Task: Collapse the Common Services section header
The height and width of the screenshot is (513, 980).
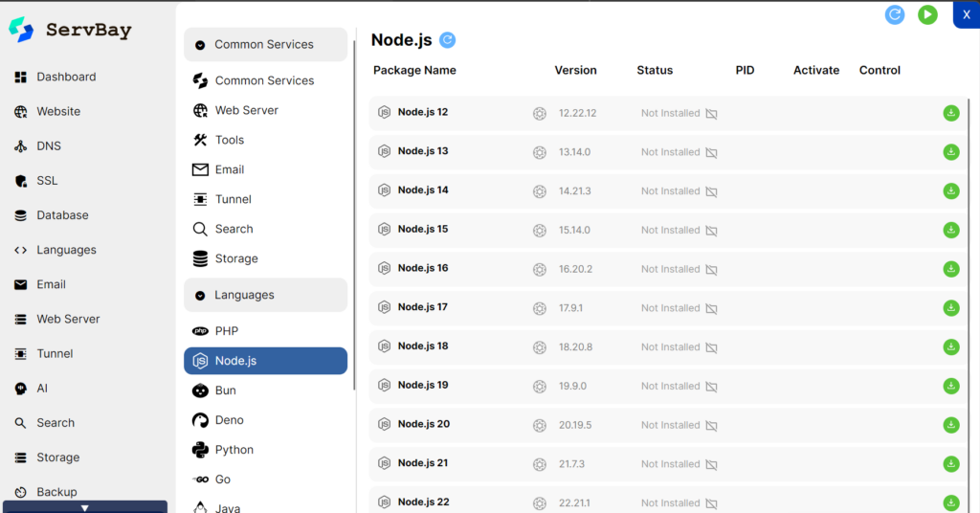Action: [265, 45]
